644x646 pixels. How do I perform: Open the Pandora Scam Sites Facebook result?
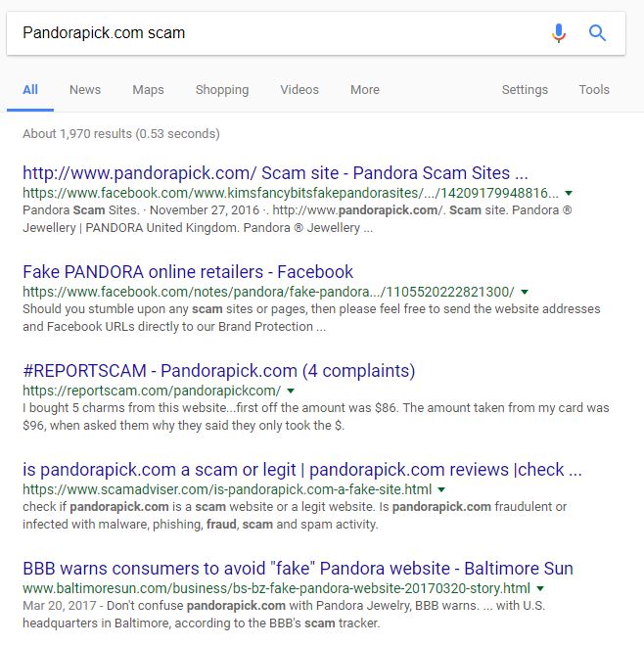click(x=274, y=173)
